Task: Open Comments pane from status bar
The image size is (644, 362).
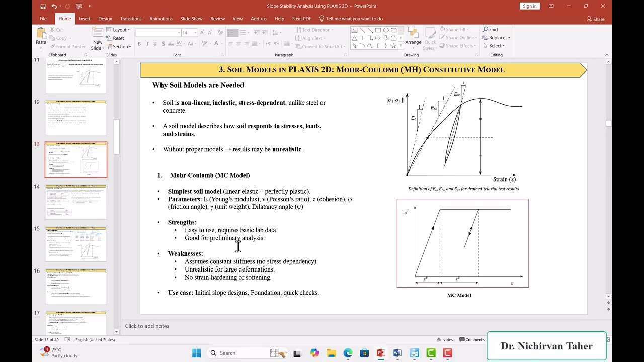Action: click(x=471, y=340)
